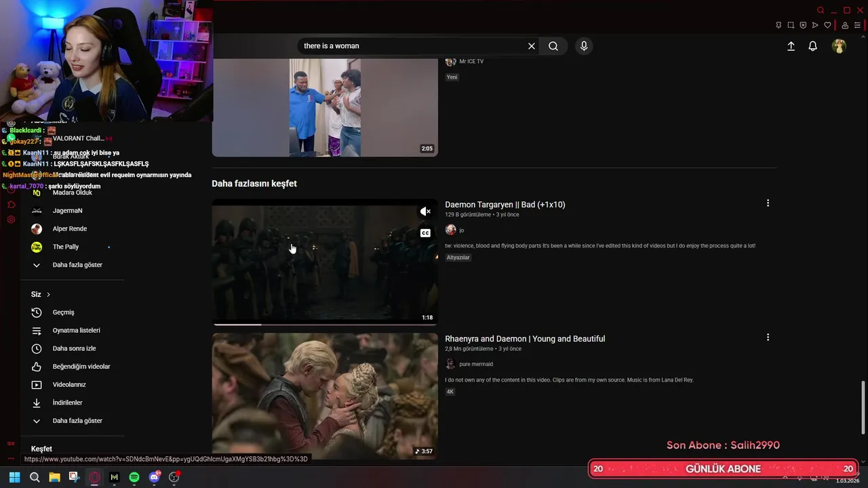Open Madara Olduk subscription channel
Screen dimensions: 868x488
click(73, 192)
